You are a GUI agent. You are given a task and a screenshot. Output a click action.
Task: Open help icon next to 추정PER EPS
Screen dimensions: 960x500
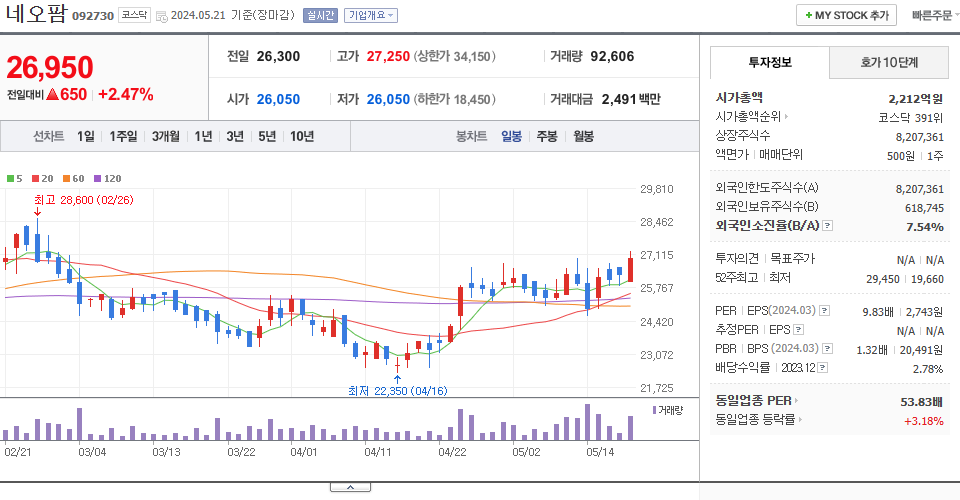(798, 330)
